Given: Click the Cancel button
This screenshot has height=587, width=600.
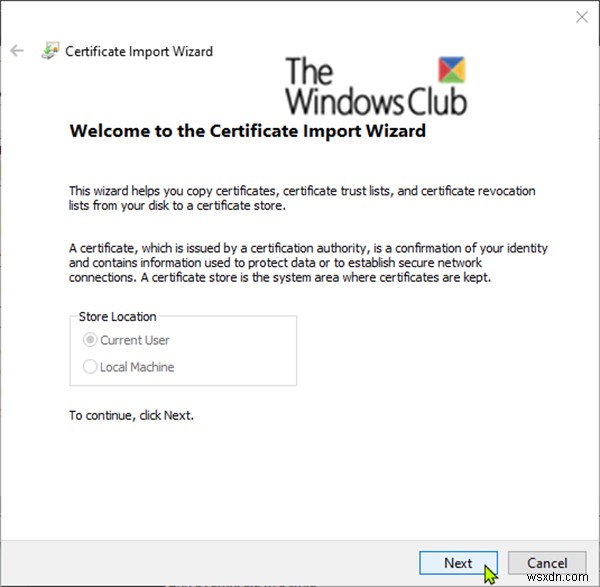Looking at the screenshot, I should [x=547, y=563].
